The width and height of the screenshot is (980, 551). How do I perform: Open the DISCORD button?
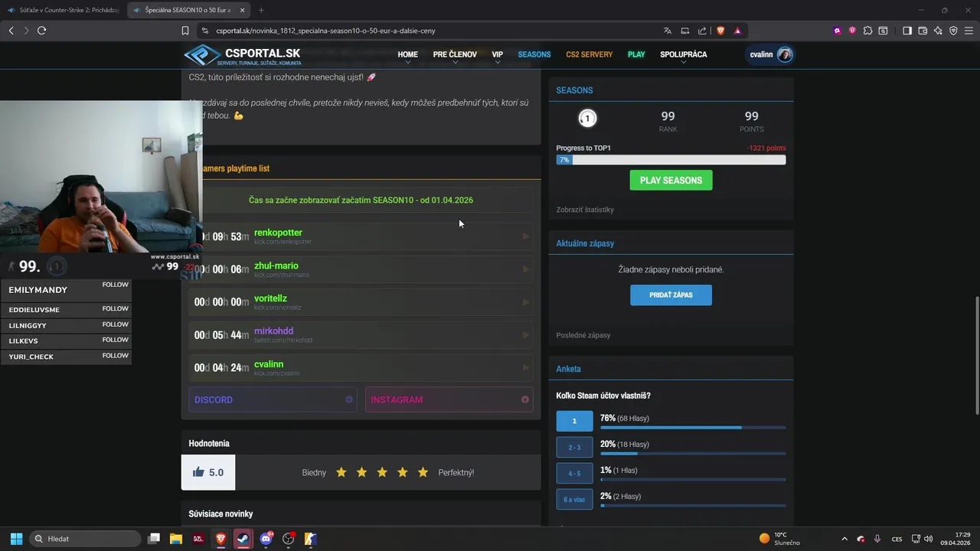point(273,399)
